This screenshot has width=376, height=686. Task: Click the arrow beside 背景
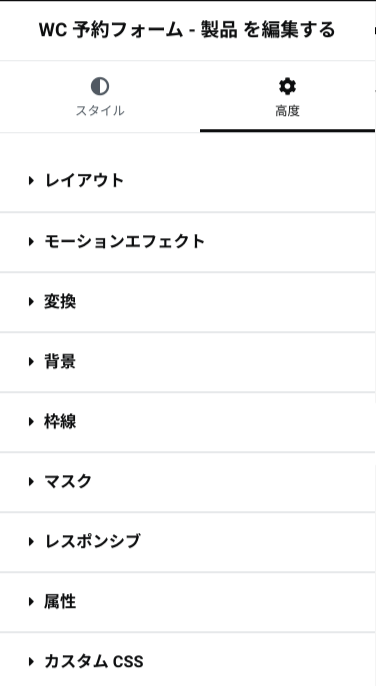(x=31, y=361)
